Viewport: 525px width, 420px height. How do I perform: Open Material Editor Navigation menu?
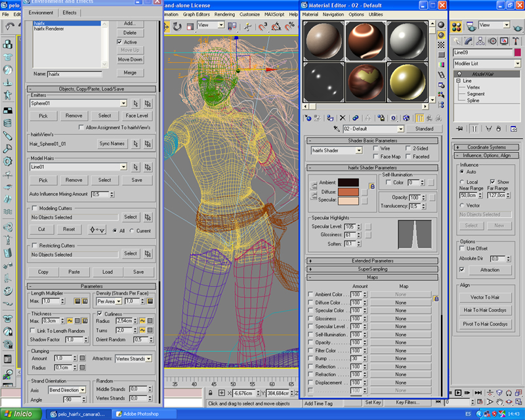pyautogui.click(x=333, y=14)
